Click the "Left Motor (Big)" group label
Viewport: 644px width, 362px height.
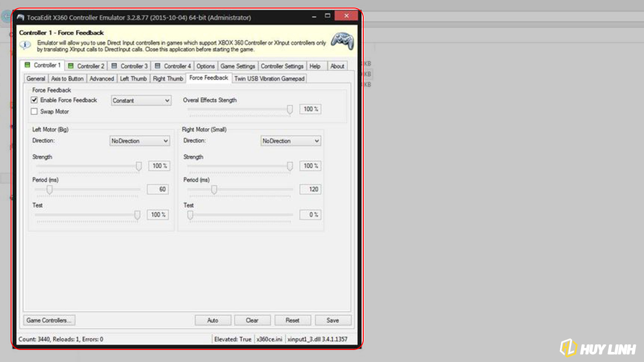pyautogui.click(x=50, y=130)
